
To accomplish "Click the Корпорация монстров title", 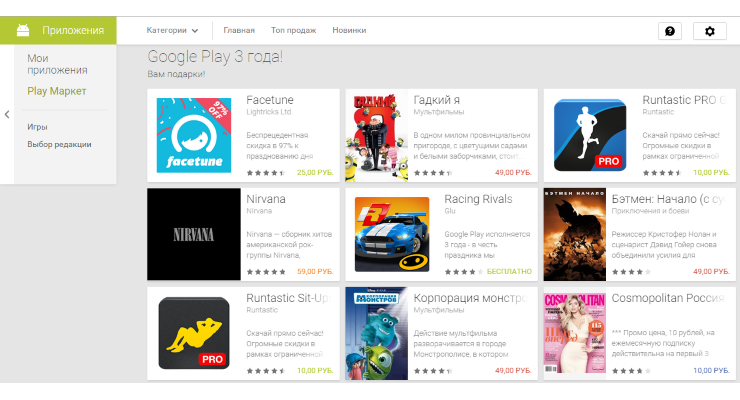I will click(470, 298).
